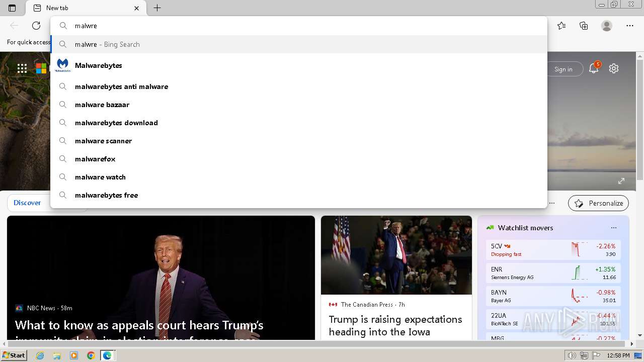This screenshot has width=644, height=362.
Task: Click the profile avatar icon
Action: pyautogui.click(x=607, y=26)
